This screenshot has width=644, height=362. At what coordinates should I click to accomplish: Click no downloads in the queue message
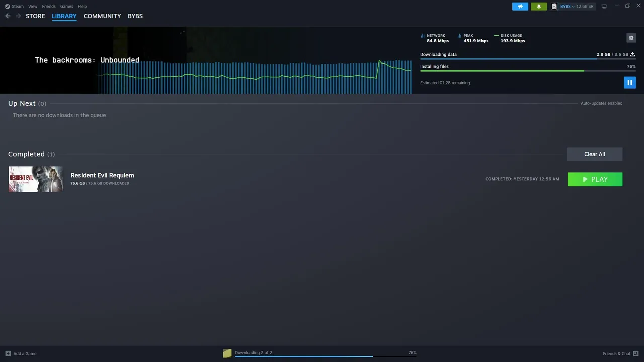point(59,115)
